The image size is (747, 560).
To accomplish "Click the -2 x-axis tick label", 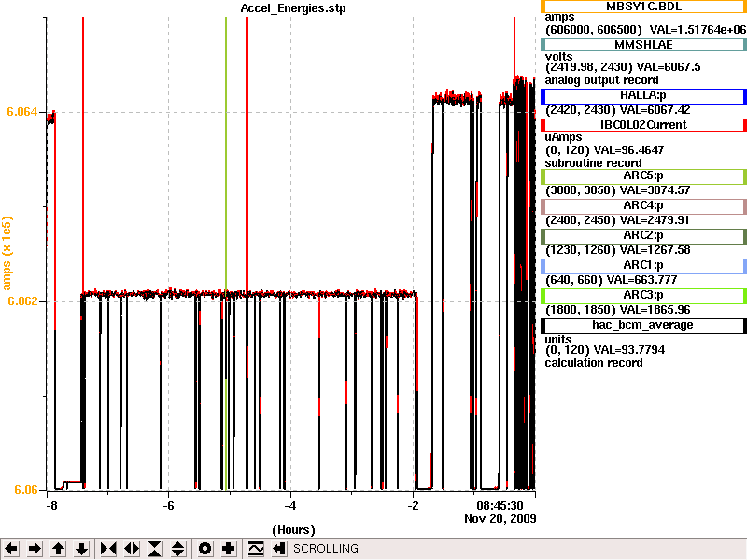I will (413, 506).
